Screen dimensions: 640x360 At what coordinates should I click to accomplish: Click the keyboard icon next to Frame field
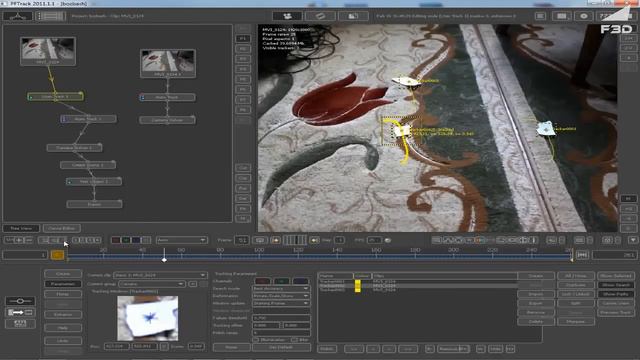click(x=260, y=240)
